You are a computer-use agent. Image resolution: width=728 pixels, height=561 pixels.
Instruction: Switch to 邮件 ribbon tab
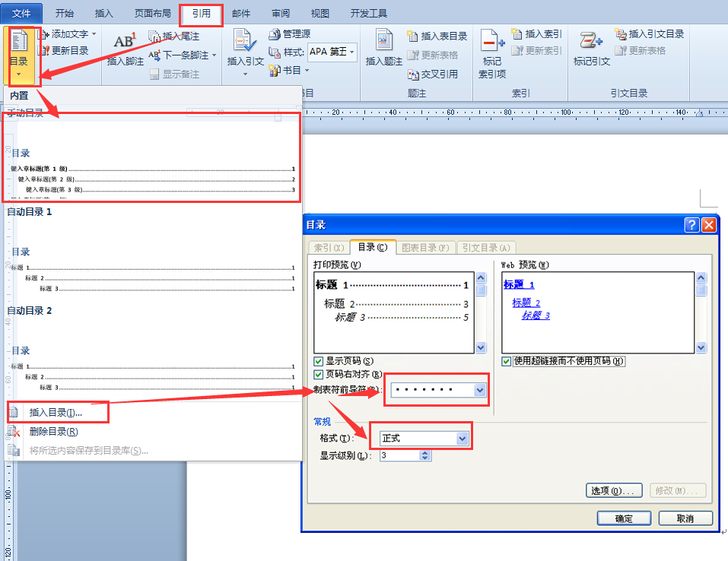click(241, 14)
